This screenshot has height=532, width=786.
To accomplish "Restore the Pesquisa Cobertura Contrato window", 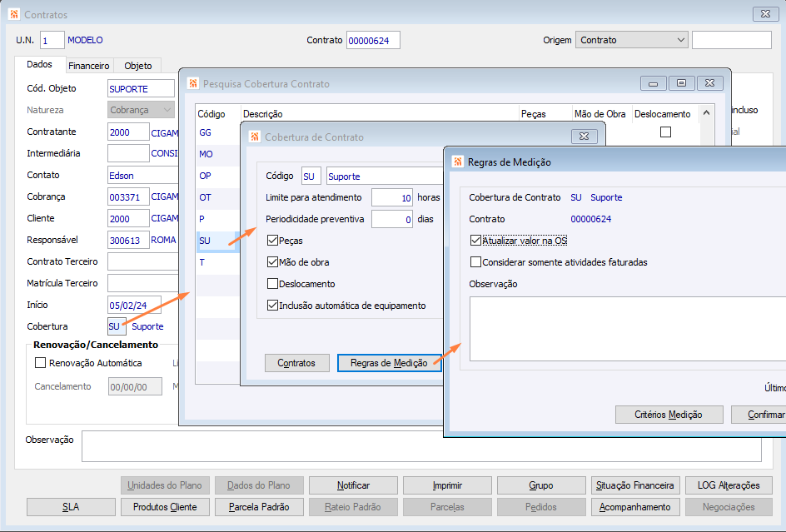I will 681,83.
